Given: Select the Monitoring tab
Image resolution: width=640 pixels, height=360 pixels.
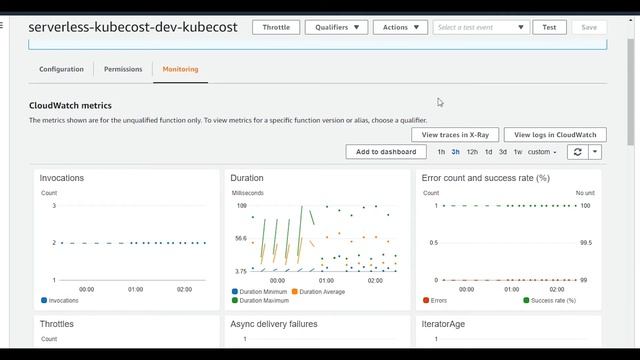Looking at the screenshot, I should (180, 69).
